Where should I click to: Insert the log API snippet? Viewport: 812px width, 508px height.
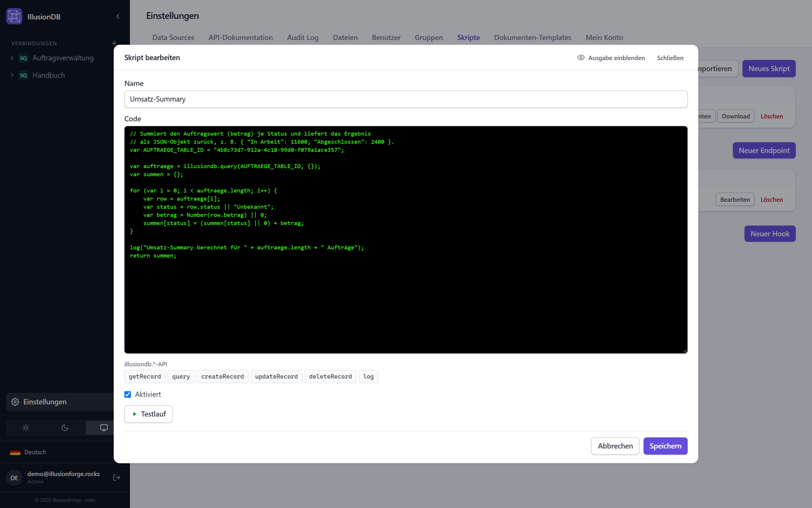click(368, 376)
